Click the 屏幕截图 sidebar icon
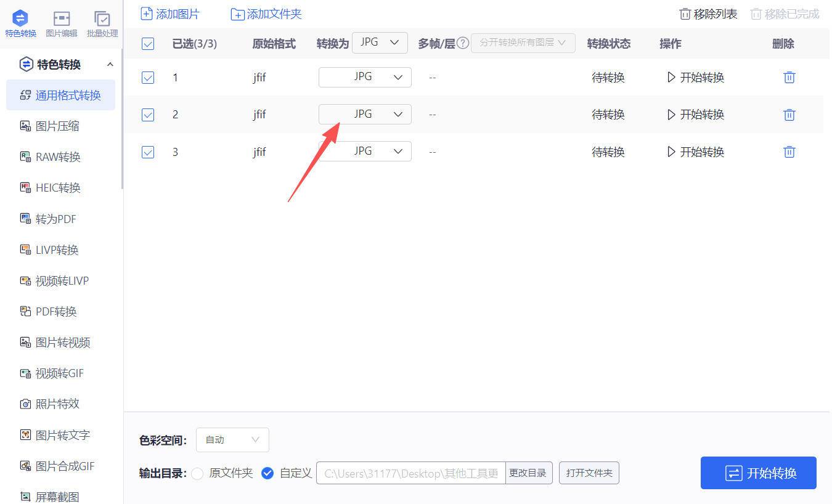Screen dimensions: 832x504 tap(25, 497)
